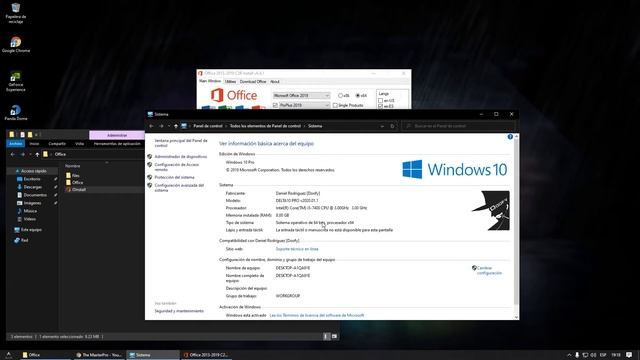This screenshot has width=640, height=360.
Task: Open the Inicio ribbon tab in Explorer
Action: point(34,144)
